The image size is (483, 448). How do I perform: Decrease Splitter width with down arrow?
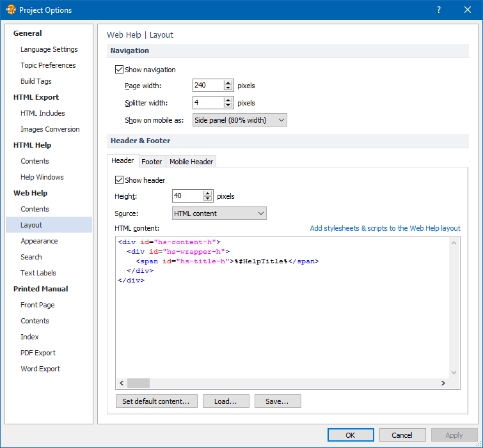click(x=228, y=105)
